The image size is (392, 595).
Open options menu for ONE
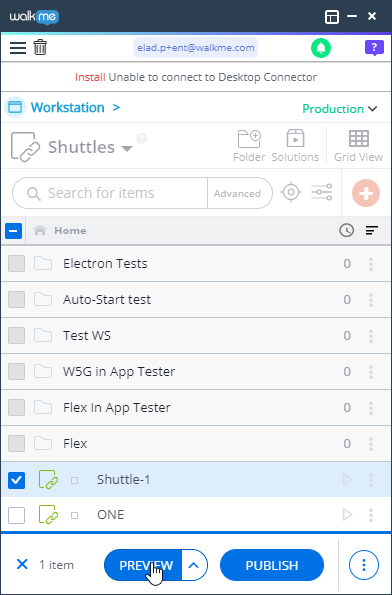[371, 515]
